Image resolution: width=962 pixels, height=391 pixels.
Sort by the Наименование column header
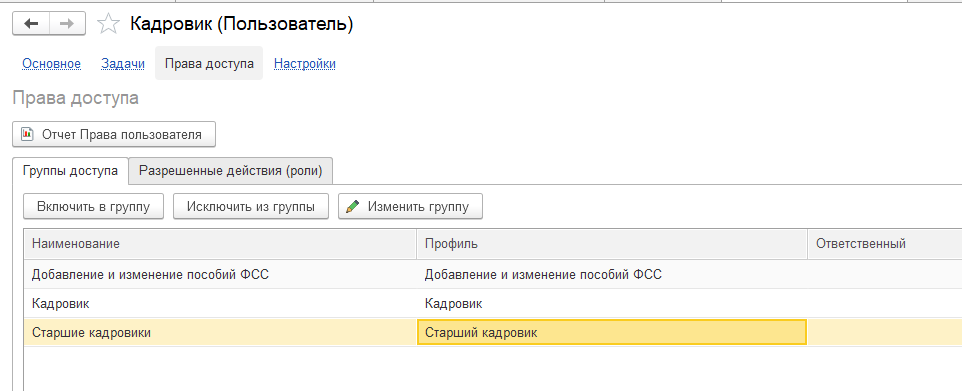point(220,244)
